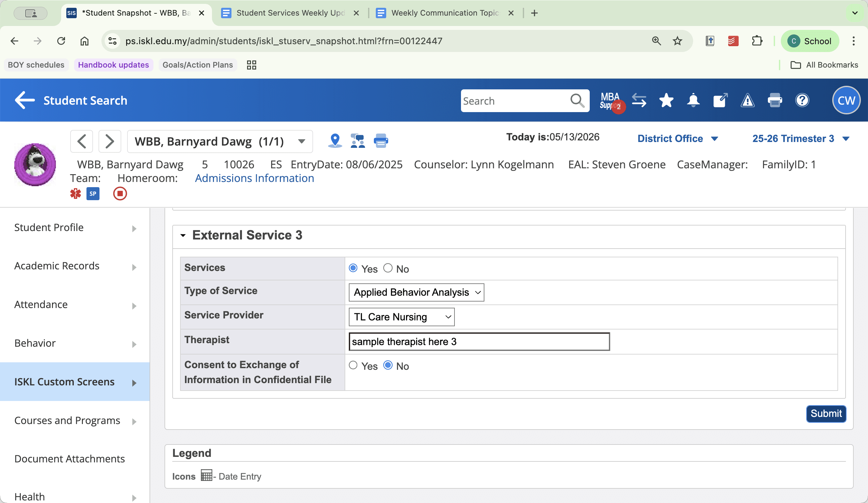Click the header printer icon
This screenshot has width=868, height=503.
(775, 100)
